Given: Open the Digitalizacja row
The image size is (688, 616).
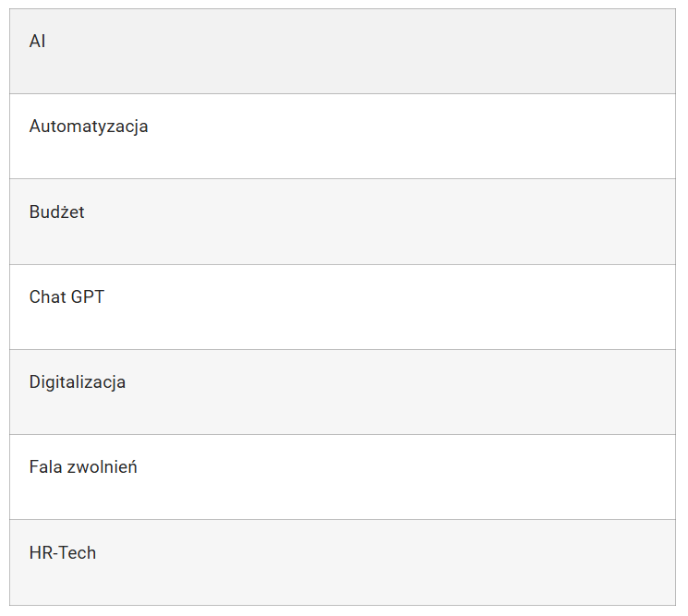Looking at the screenshot, I should [343, 393].
